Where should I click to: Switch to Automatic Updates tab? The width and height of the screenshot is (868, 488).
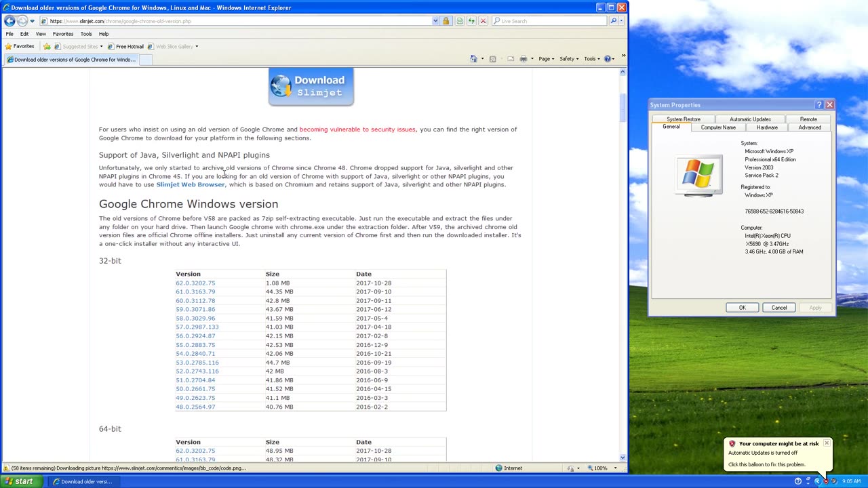(x=750, y=119)
